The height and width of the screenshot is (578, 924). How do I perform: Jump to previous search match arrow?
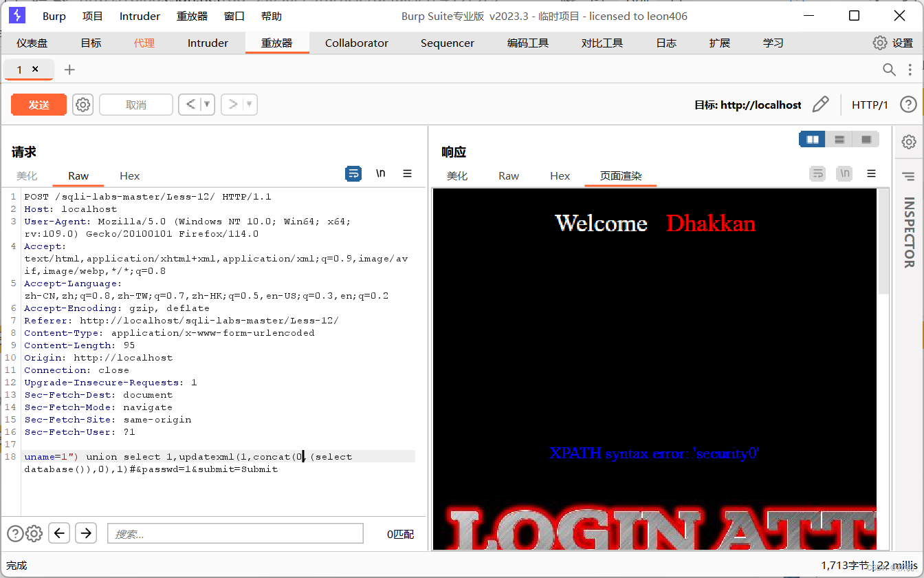(59, 533)
